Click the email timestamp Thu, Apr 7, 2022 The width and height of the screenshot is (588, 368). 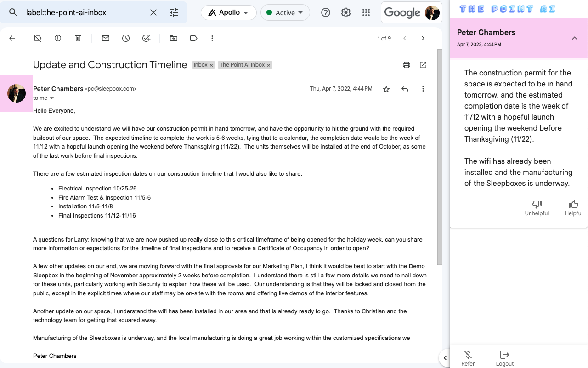[341, 89]
